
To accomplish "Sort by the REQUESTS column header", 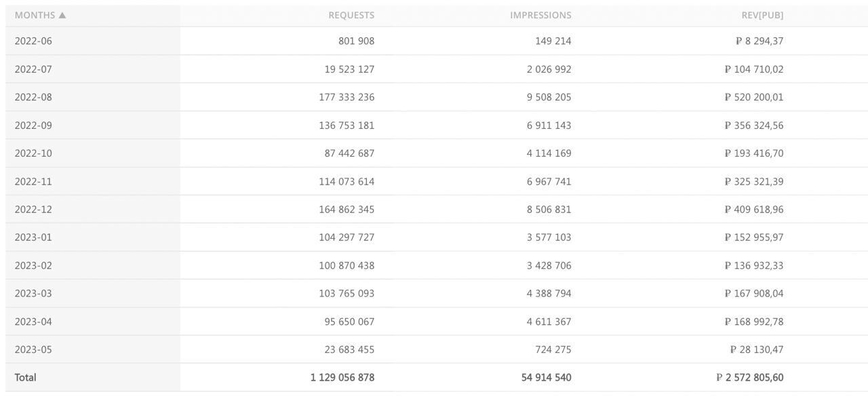I will [351, 15].
